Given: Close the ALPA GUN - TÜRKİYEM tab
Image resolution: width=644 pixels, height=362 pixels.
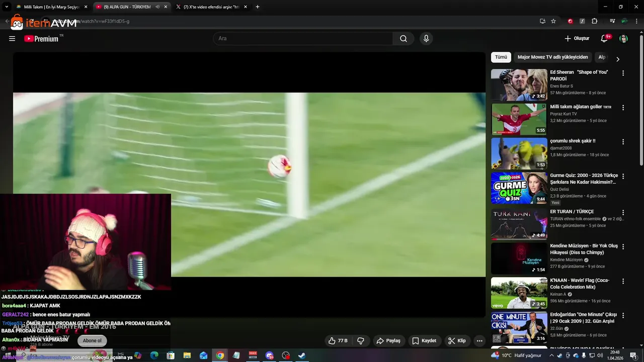Looking at the screenshot, I should pyautogui.click(x=166, y=7).
